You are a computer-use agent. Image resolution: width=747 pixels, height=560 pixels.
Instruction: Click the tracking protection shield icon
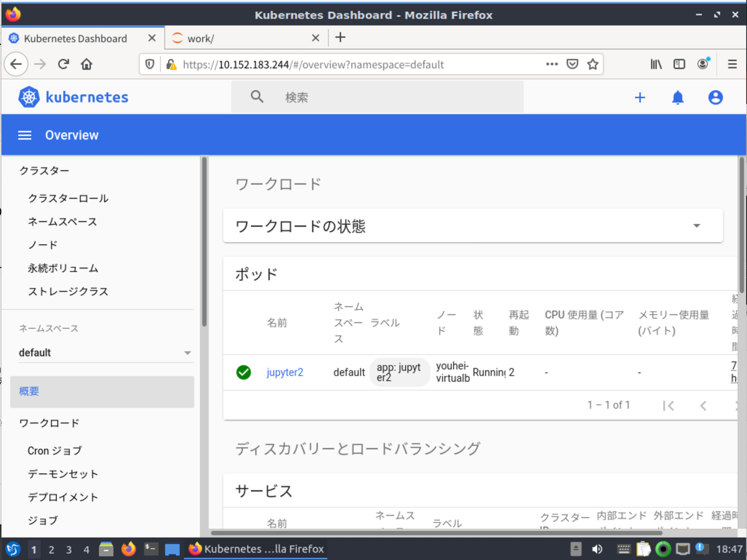[x=149, y=64]
